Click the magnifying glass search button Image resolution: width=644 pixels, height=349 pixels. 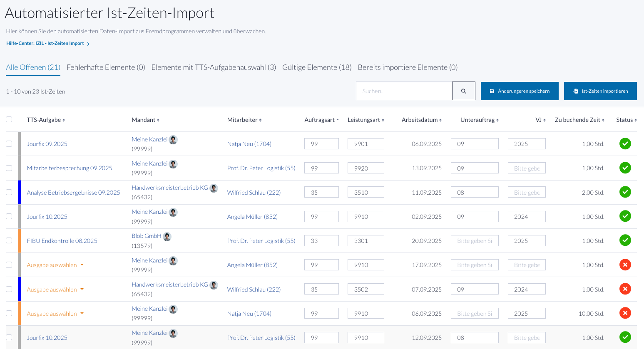(x=463, y=91)
